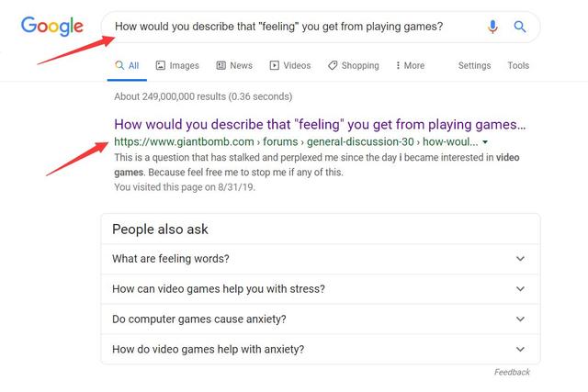Select the Images tab icon
Screen dimensions: 588x392
tap(161, 65)
